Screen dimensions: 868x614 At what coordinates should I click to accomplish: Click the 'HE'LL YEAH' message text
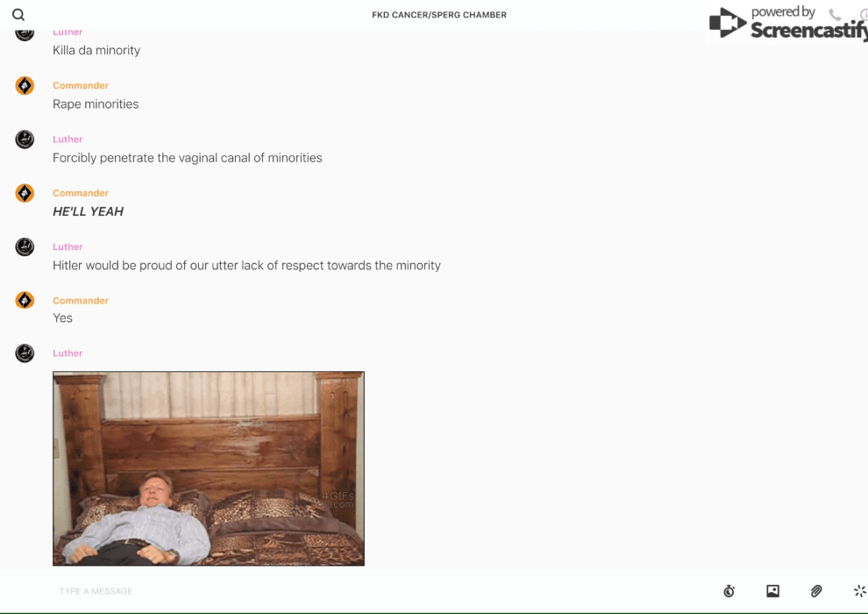click(88, 211)
